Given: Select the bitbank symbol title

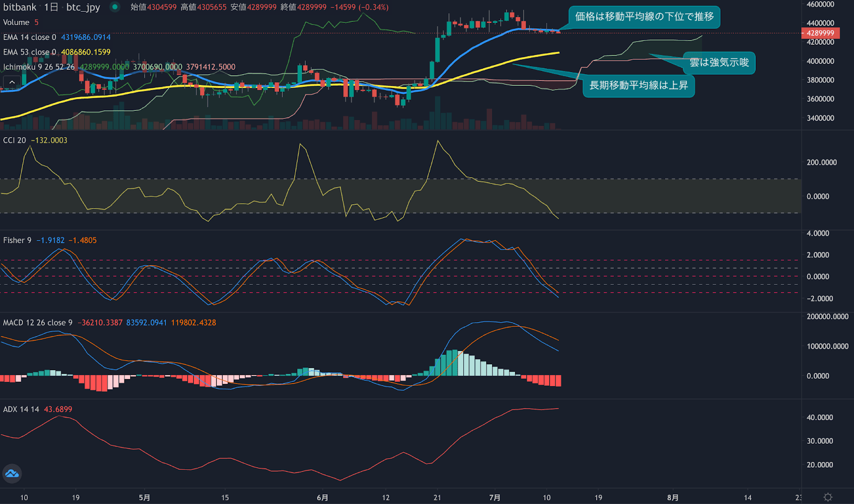Looking at the screenshot, I should (x=20, y=7).
